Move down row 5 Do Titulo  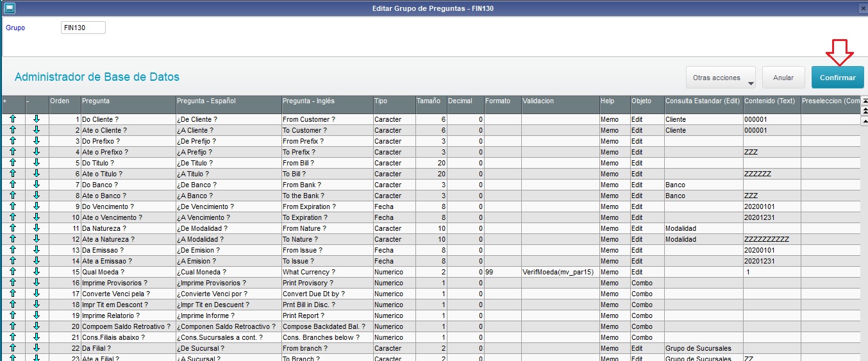click(36, 163)
